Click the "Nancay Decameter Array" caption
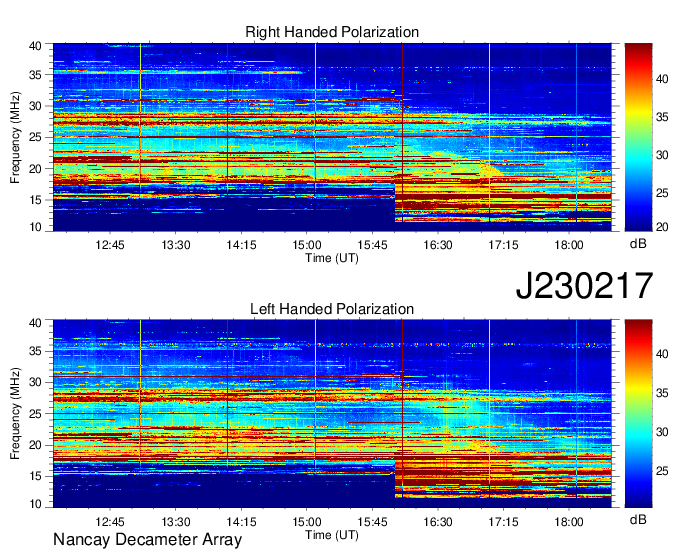The image size is (680, 552). [147, 539]
